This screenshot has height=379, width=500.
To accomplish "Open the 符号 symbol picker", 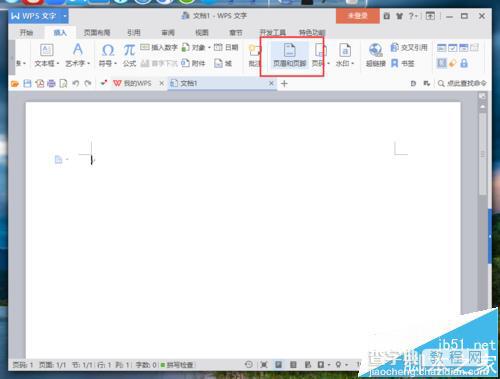I will pyautogui.click(x=108, y=55).
